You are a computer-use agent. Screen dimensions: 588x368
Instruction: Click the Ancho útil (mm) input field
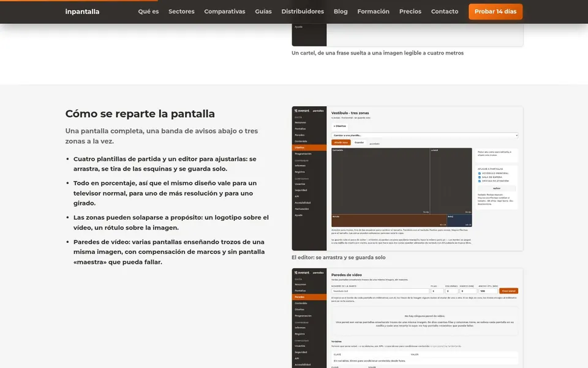[x=488, y=291]
